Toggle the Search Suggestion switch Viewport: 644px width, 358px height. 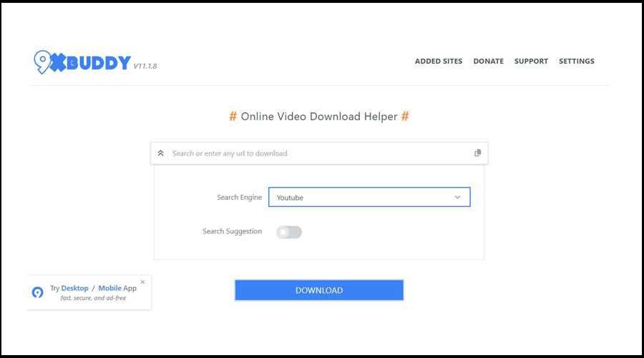[x=289, y=232]
